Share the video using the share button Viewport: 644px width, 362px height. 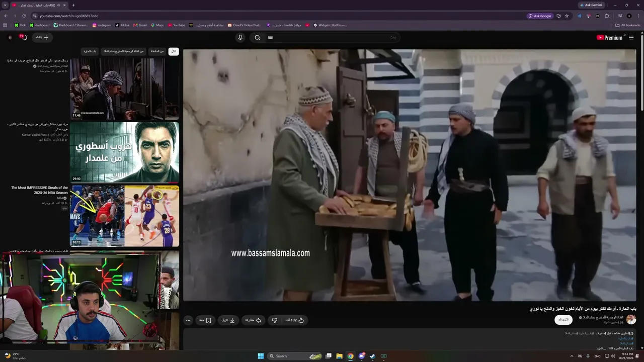(x=254, y=320)
